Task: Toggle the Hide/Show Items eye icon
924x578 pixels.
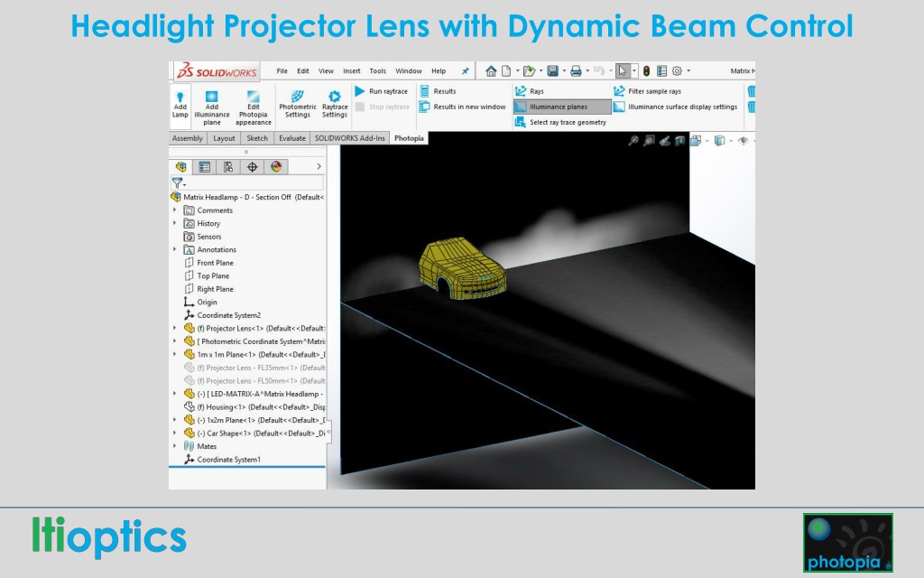Action: tap(744, 140)
